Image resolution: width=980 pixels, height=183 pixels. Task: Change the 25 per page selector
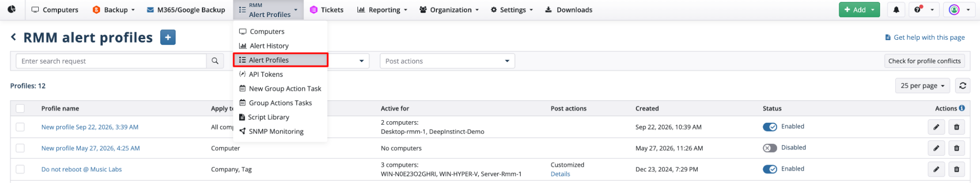922,86
